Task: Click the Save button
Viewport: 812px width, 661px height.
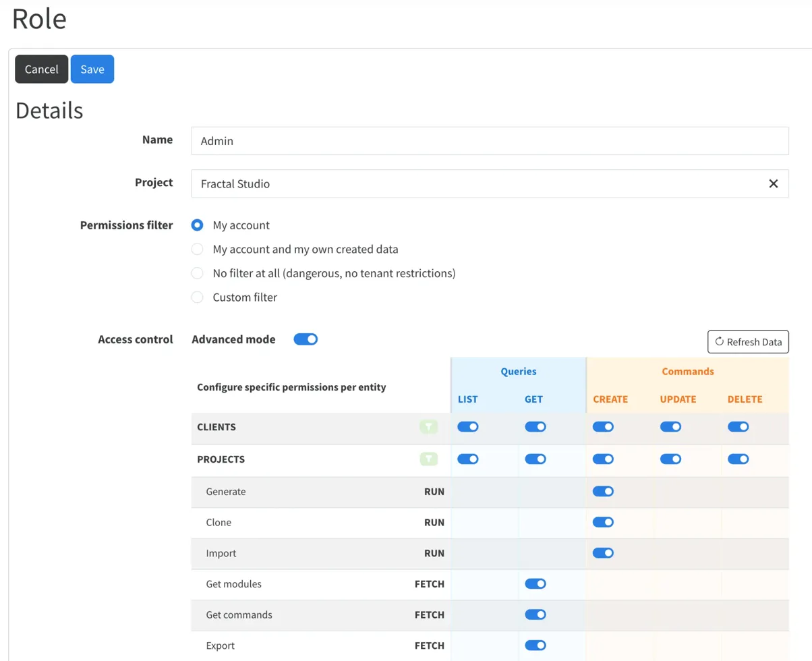Action: [92, 69]
